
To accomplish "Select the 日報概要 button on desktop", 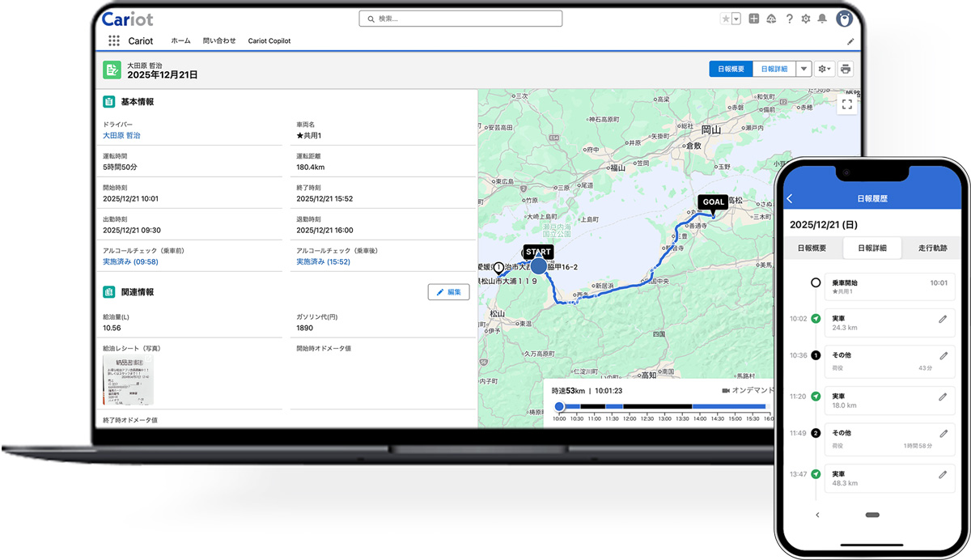I will [731, 69].
